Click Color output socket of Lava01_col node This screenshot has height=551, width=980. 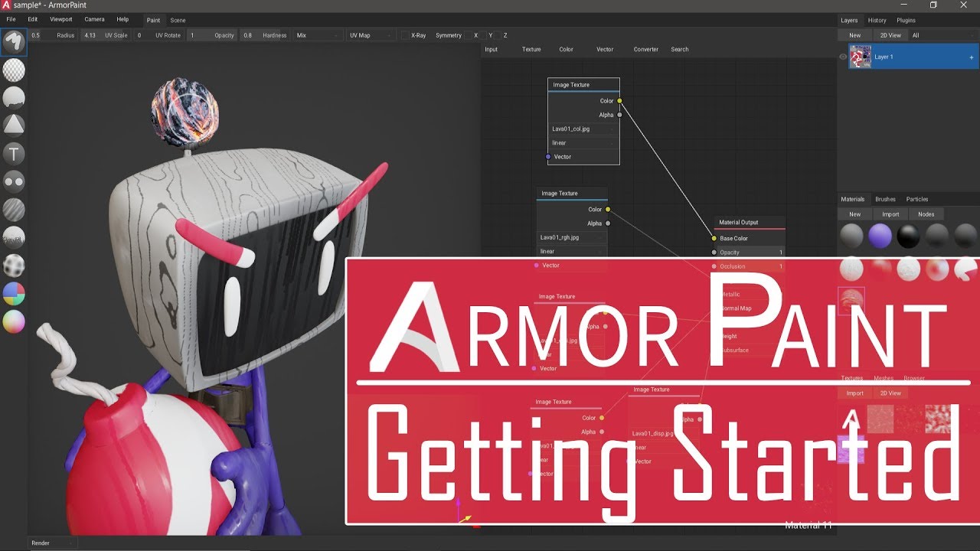click(x=619, y=101)
